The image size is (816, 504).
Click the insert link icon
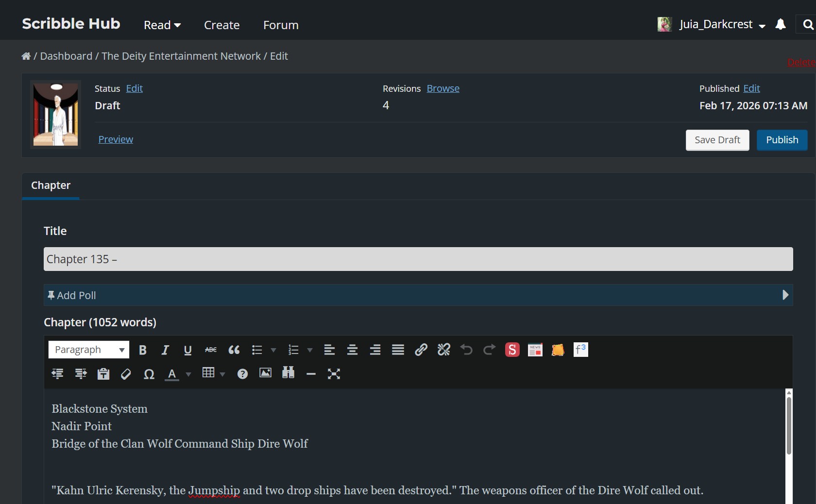[421, 350]
